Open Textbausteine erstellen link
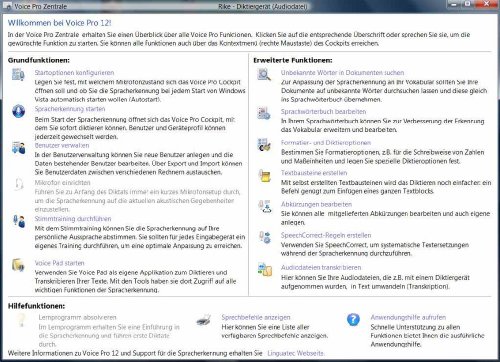 point(314,173)
